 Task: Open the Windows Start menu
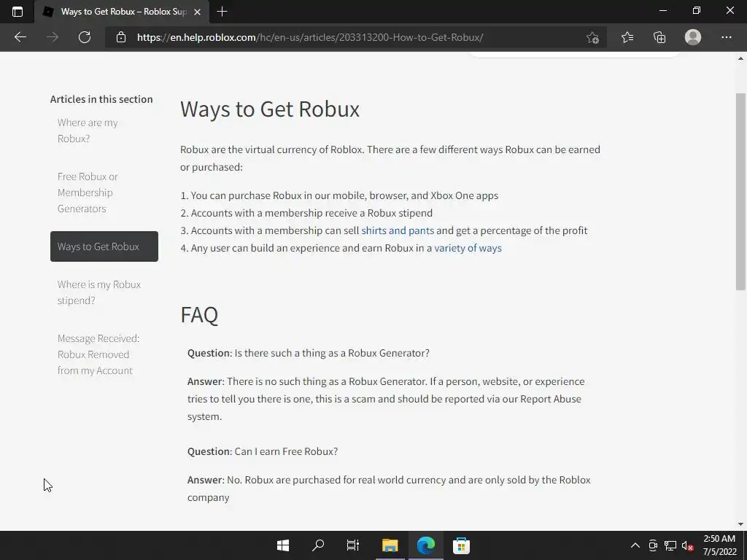(283, 545)
